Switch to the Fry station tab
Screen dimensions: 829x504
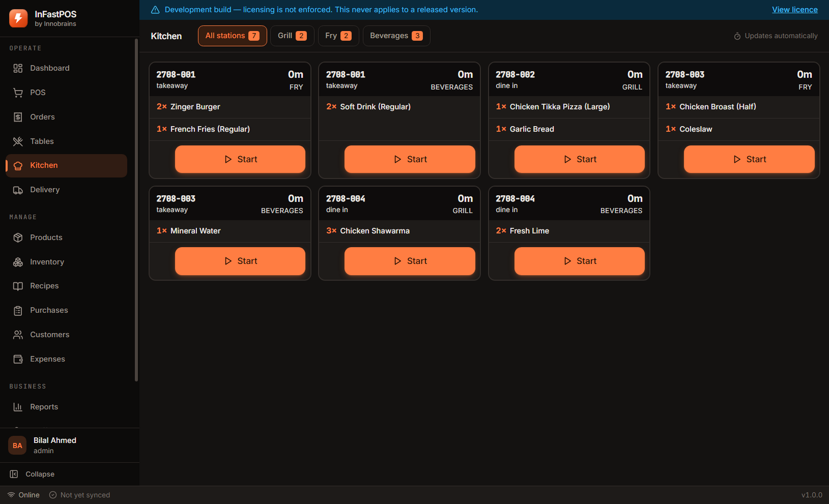click(x=339, y=36)
